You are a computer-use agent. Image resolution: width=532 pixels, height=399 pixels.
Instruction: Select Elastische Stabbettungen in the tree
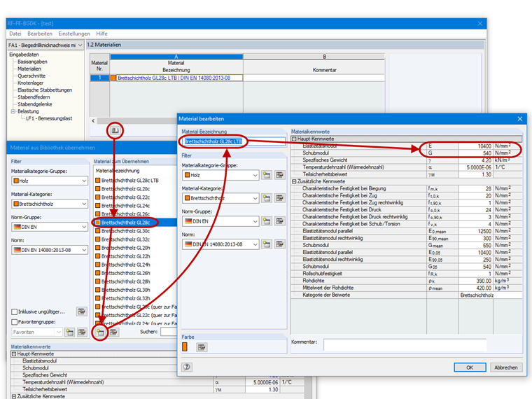pos(45,90)
